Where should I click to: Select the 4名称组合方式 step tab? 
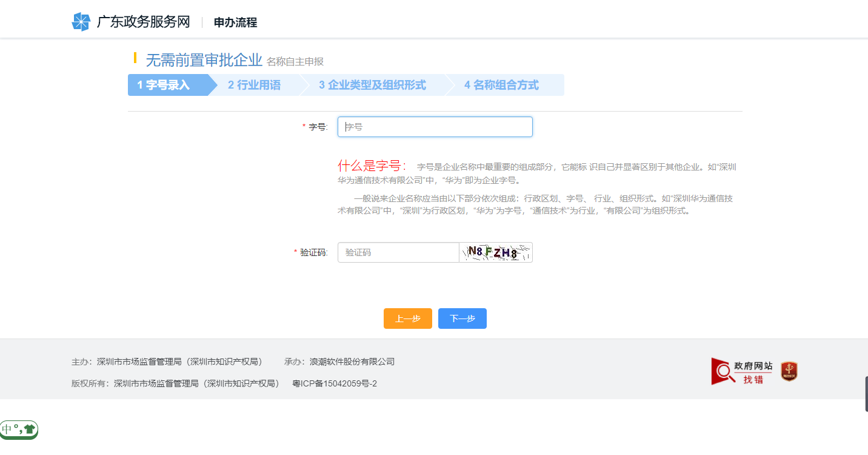[502, 84]
